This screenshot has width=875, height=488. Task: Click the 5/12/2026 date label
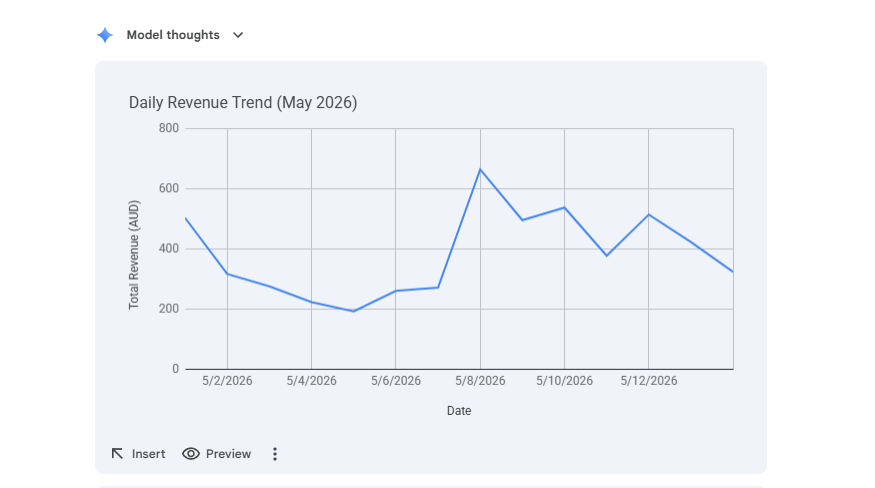pos(648,381)
